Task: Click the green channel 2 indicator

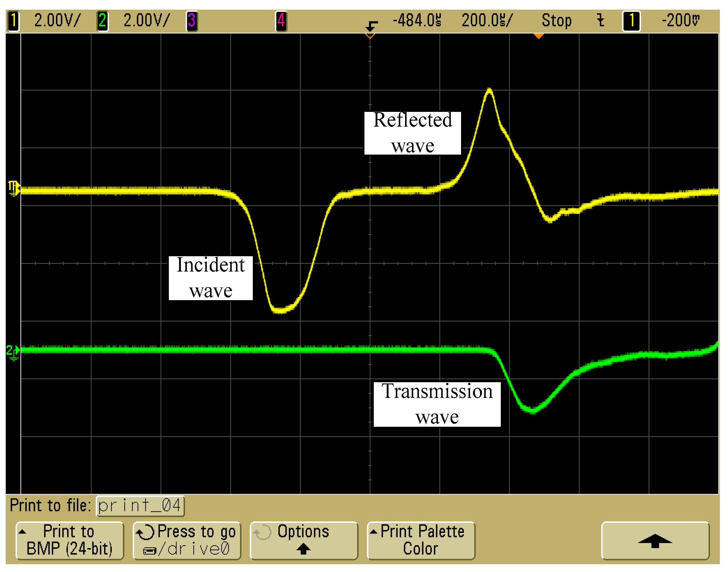Action: click(x=103, y=21)
